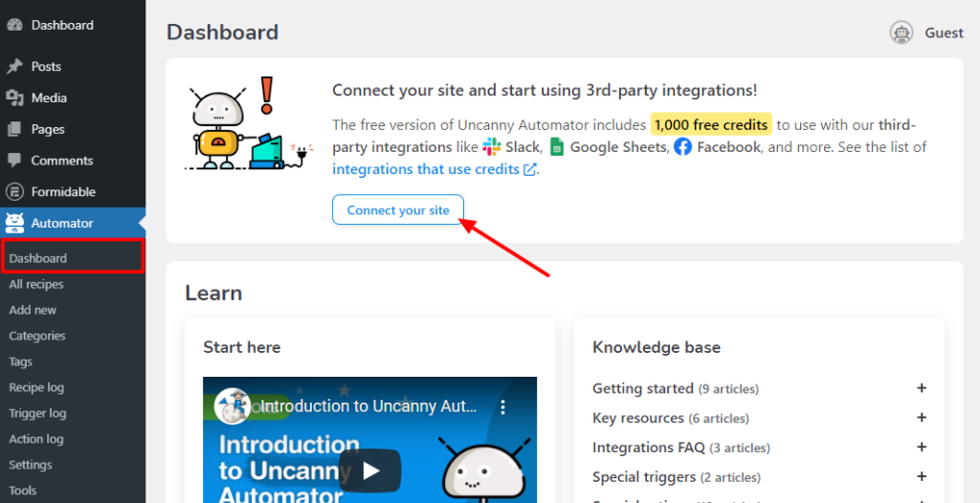The width and height of the screenshot is (980, 503).
Task: Click the Comments speech bubble icon
Action: [x=15, y=161]
